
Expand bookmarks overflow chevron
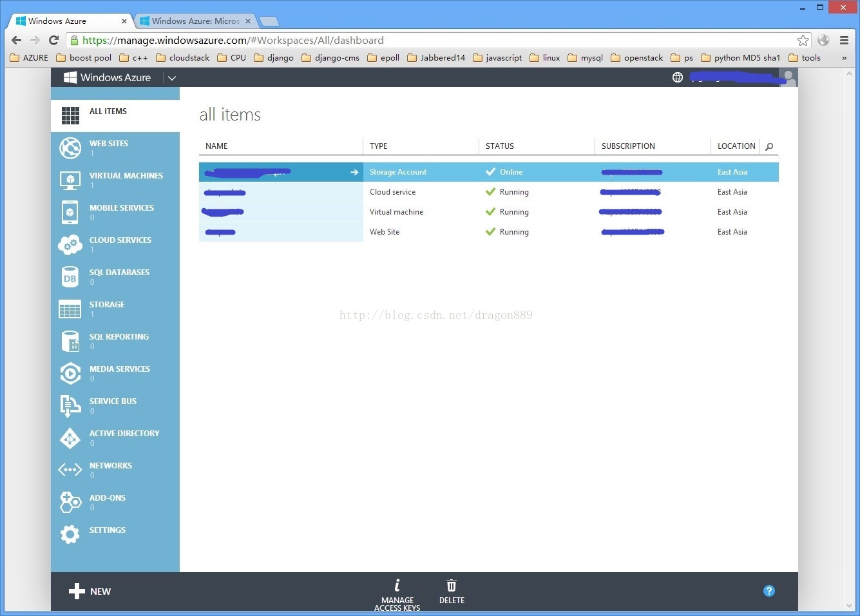[x=844, y=58]
